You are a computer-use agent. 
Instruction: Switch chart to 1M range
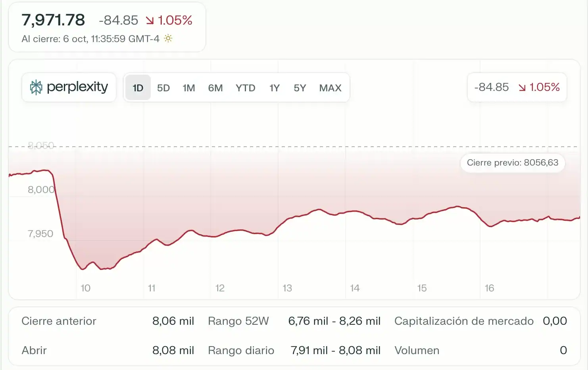coord(188,88)
